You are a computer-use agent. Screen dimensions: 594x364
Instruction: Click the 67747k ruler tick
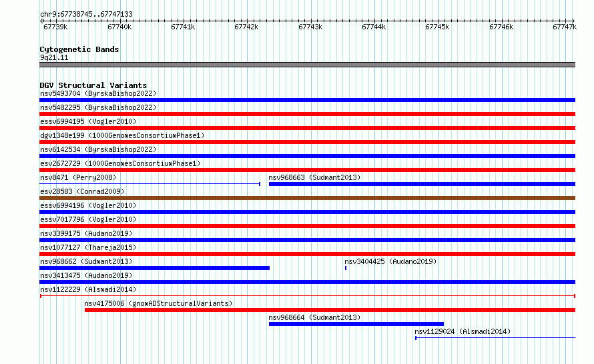[565, 27]
